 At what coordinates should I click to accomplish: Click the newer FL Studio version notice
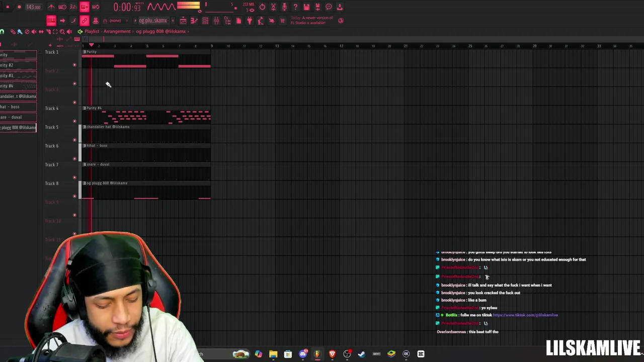[311, 21]
